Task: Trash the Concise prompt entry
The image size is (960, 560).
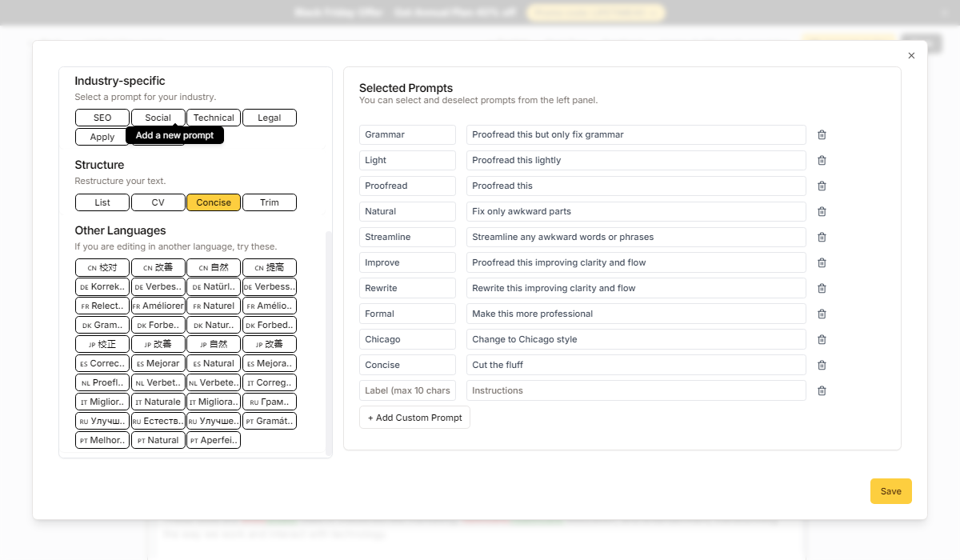Action: point(822,366)
